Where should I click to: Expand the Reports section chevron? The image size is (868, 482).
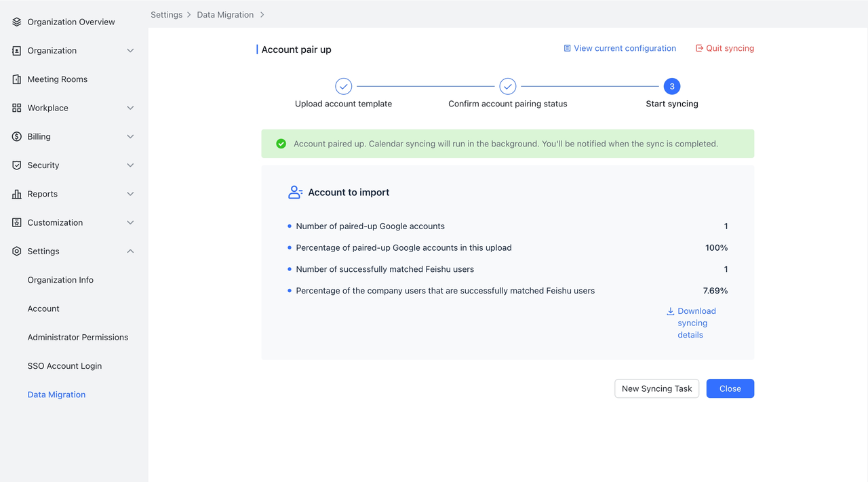[x=130, y=194]
